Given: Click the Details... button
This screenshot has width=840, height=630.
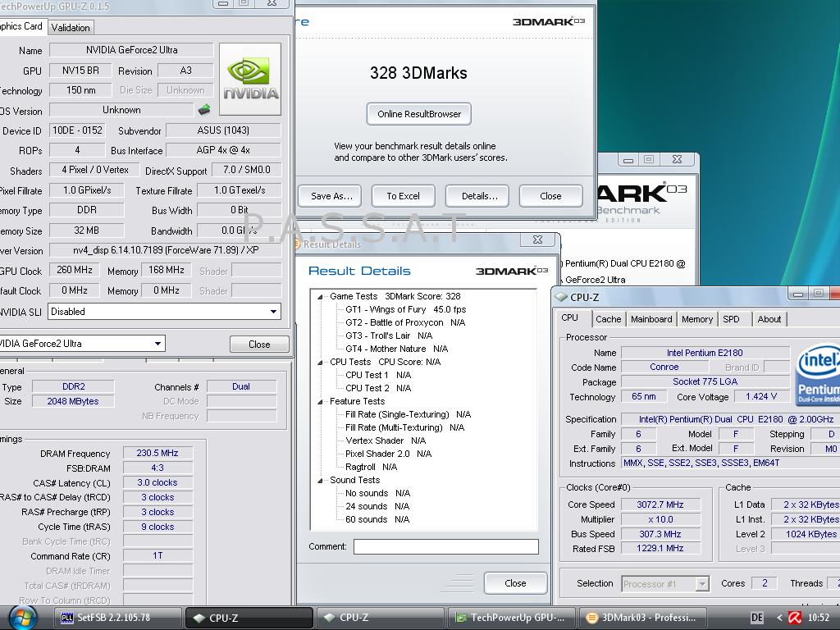Looking at the screenshot, I should pos(479,196).
